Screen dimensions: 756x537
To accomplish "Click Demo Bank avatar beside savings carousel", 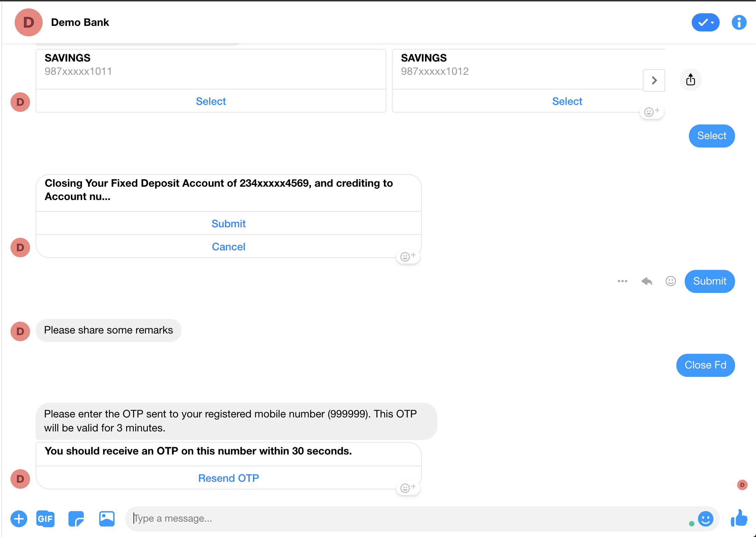I will [20, 102].
